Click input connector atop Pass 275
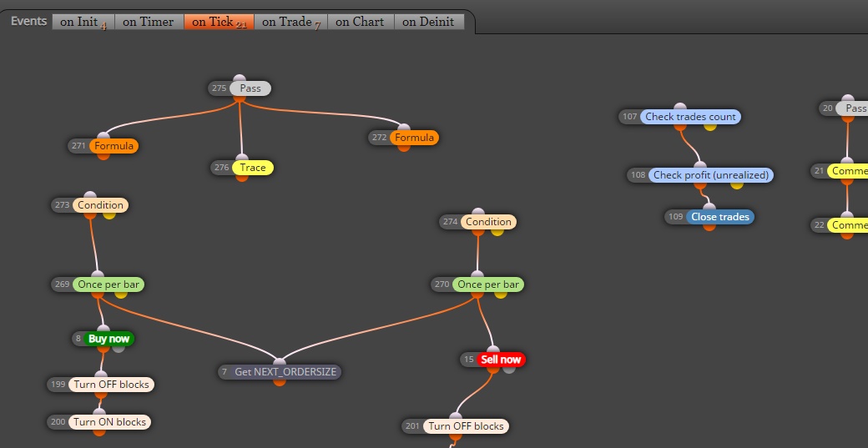 pyautogui.click(x=240, y=78)
